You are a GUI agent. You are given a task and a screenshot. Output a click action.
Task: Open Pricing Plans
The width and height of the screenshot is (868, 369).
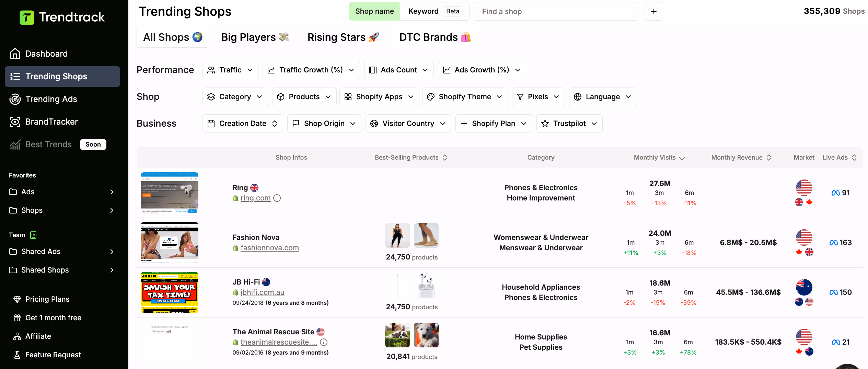coord(47,299)
